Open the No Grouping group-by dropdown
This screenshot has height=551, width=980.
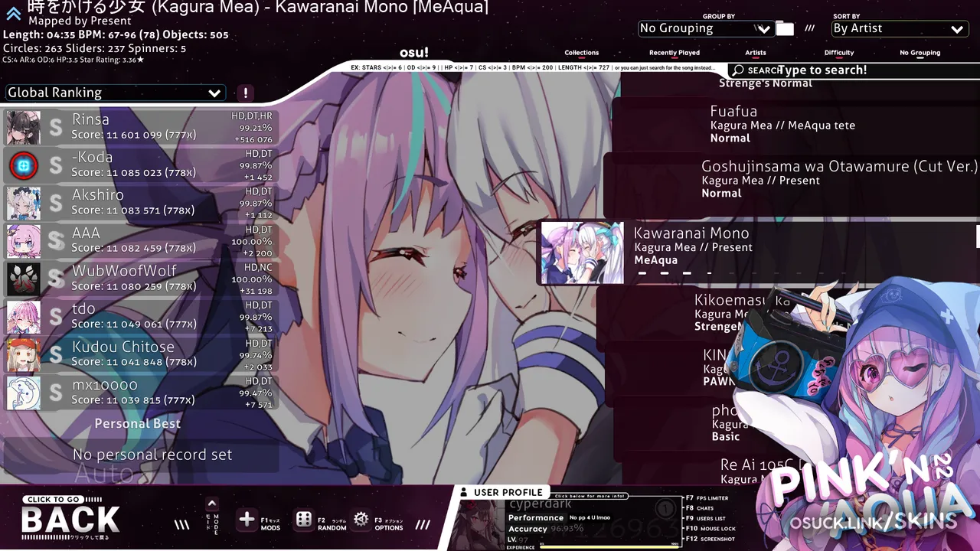pyautogui.click(x=705, y=29)
